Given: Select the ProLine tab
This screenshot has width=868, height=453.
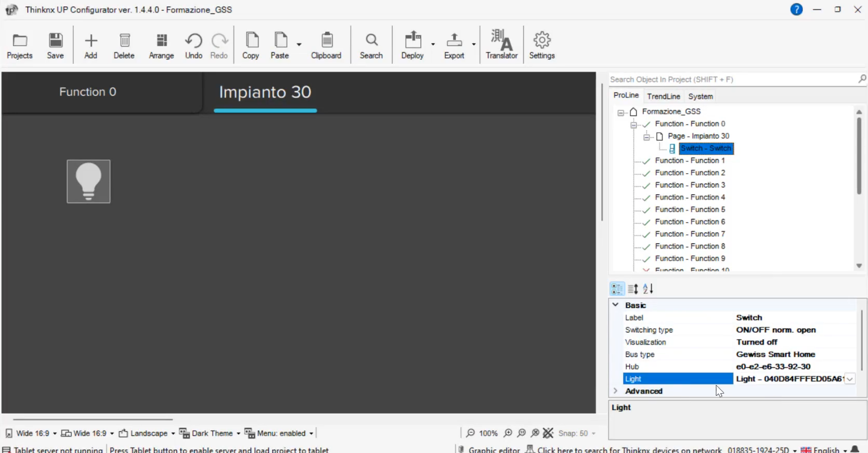Looking at the screenshot, I should 626,95.
